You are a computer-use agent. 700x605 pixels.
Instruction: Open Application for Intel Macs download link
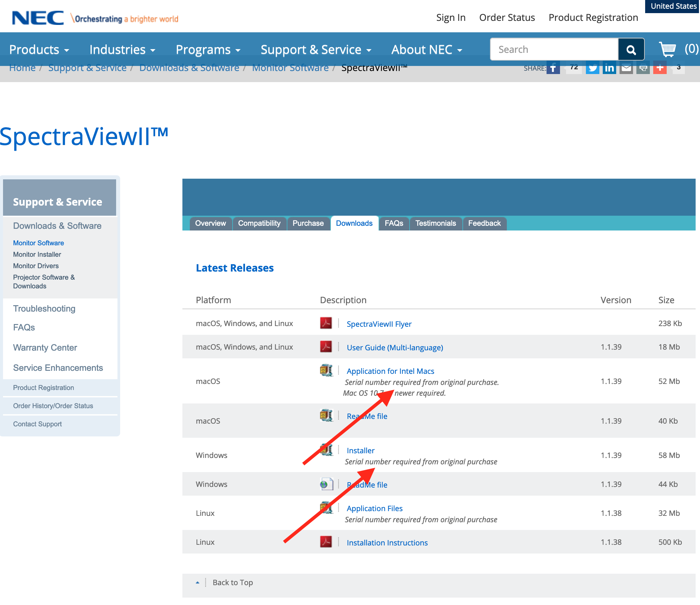click(390, 371)
